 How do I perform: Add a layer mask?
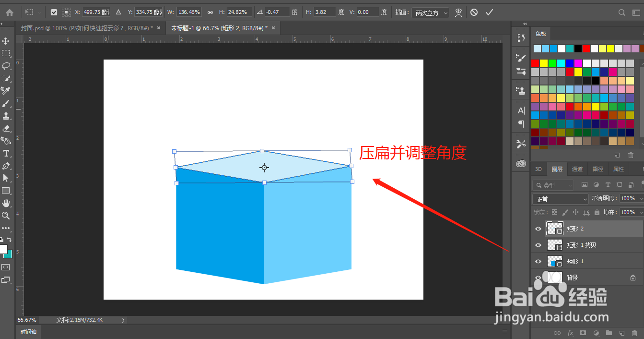583,332
